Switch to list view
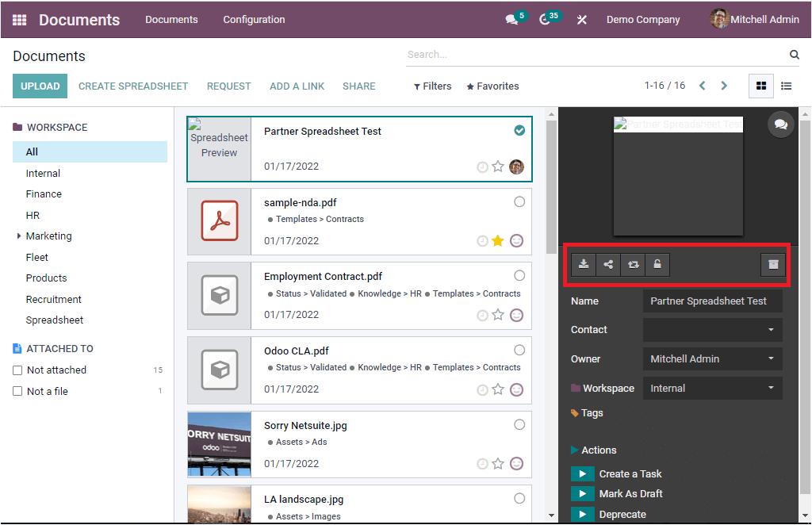The image size is (812, 525). [786, 86]
